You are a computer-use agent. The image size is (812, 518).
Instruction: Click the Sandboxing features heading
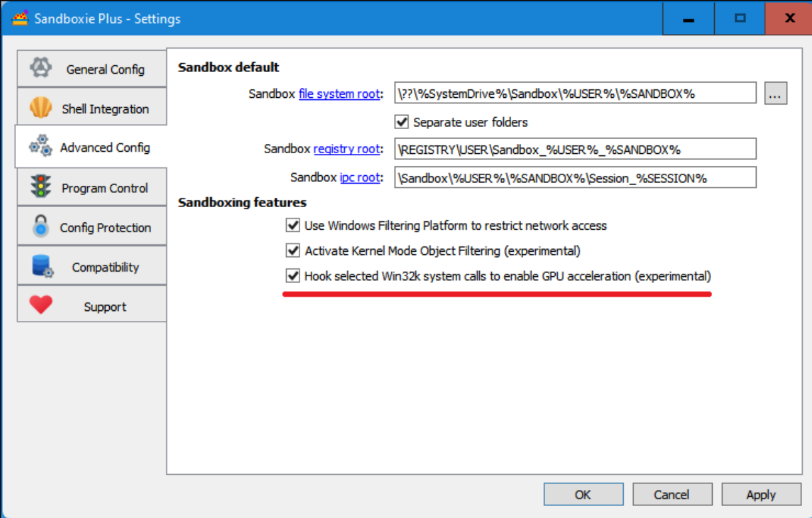tap(242, 202)
